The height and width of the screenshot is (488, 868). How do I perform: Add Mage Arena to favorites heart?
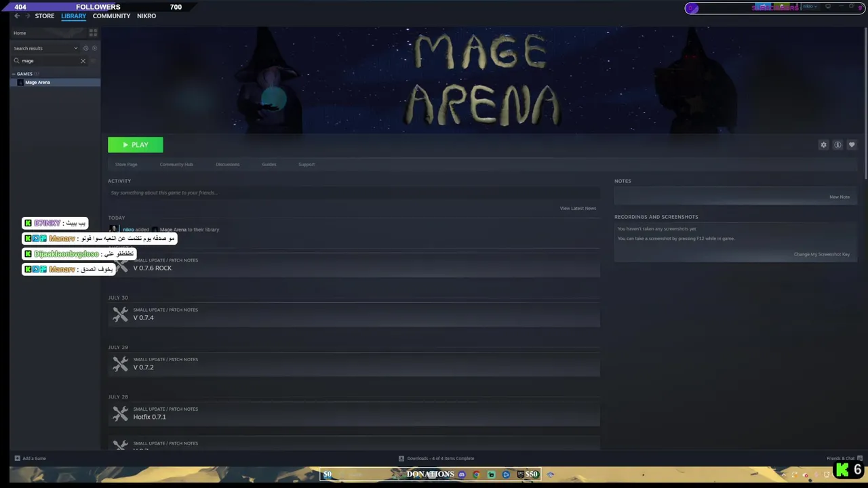click(852, 145)
